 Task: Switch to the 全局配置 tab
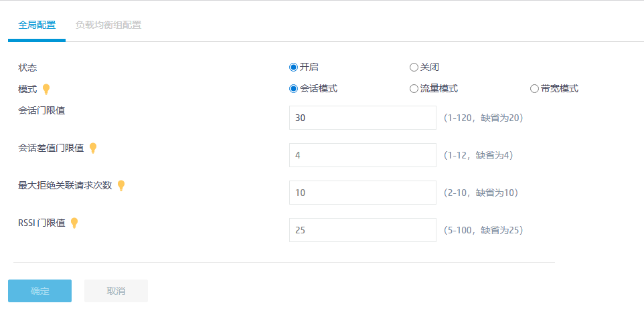pos(37,25)
